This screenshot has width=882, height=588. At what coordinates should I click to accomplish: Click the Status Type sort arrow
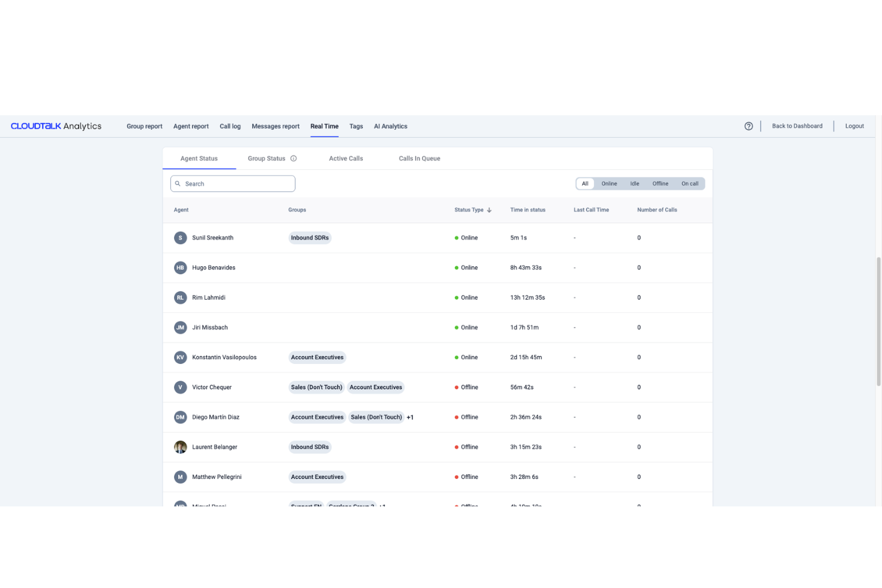click(x=489, y=210)
